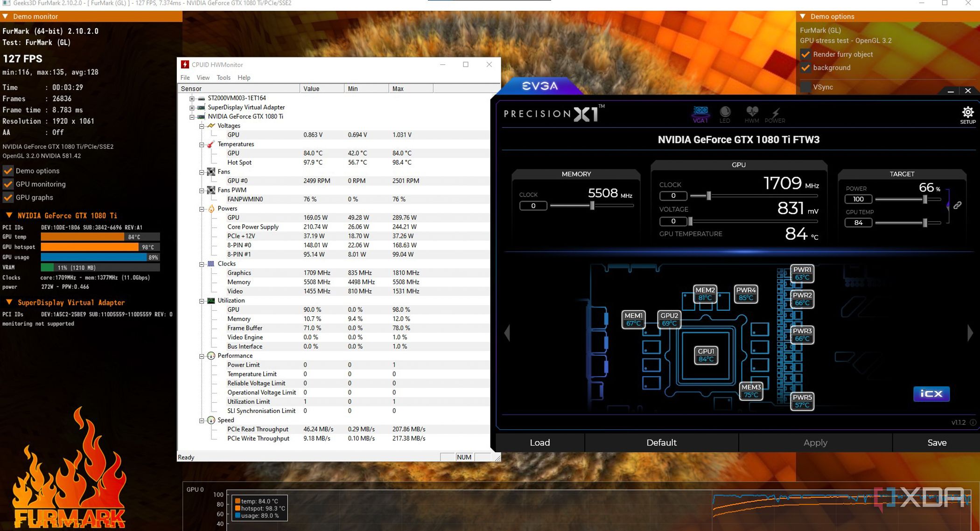Collapse the Voltages tree node
This screenshot has height=531, width=980.
pos(202,126)
